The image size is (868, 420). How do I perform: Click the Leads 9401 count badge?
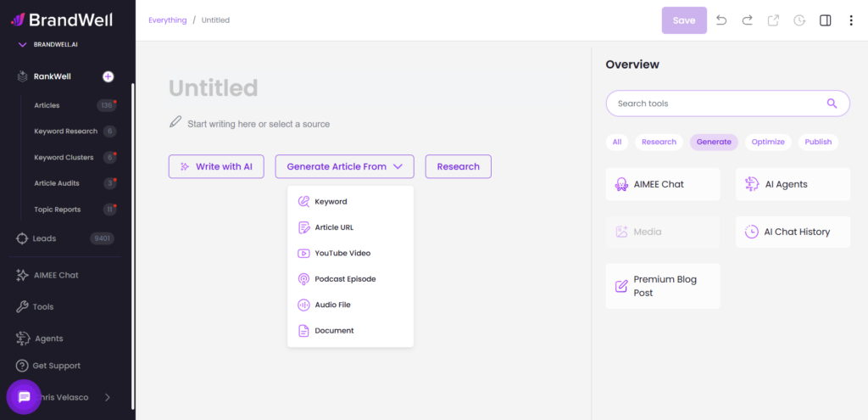102,238
